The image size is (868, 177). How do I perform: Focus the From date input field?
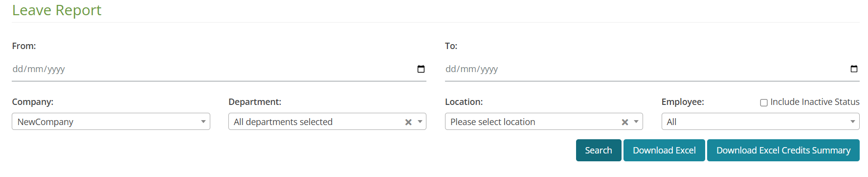point(219,69)
